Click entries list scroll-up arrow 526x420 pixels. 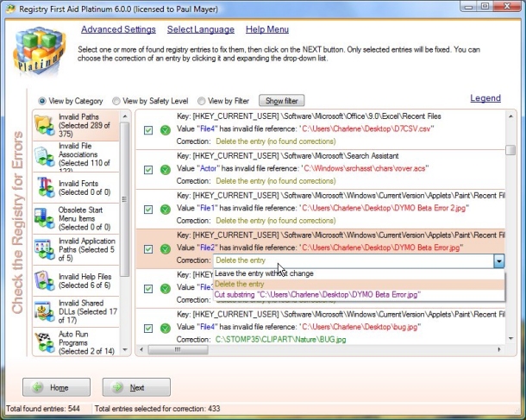(510, 116)
